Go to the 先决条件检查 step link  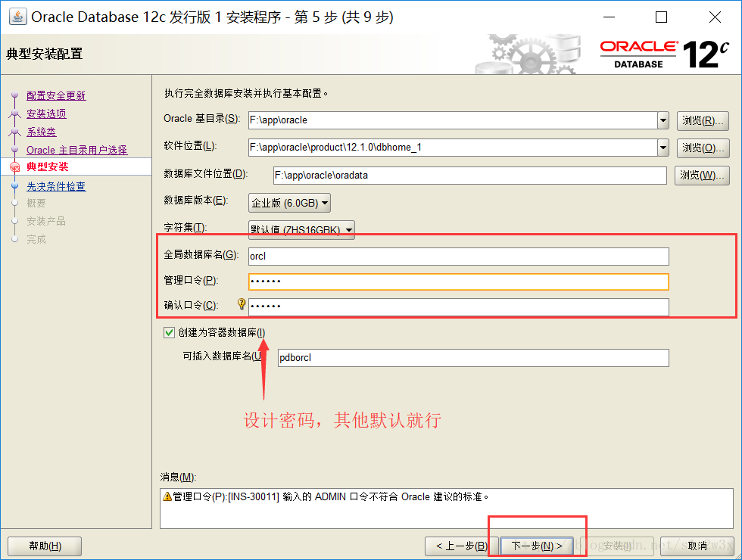(x=56, y=186)
